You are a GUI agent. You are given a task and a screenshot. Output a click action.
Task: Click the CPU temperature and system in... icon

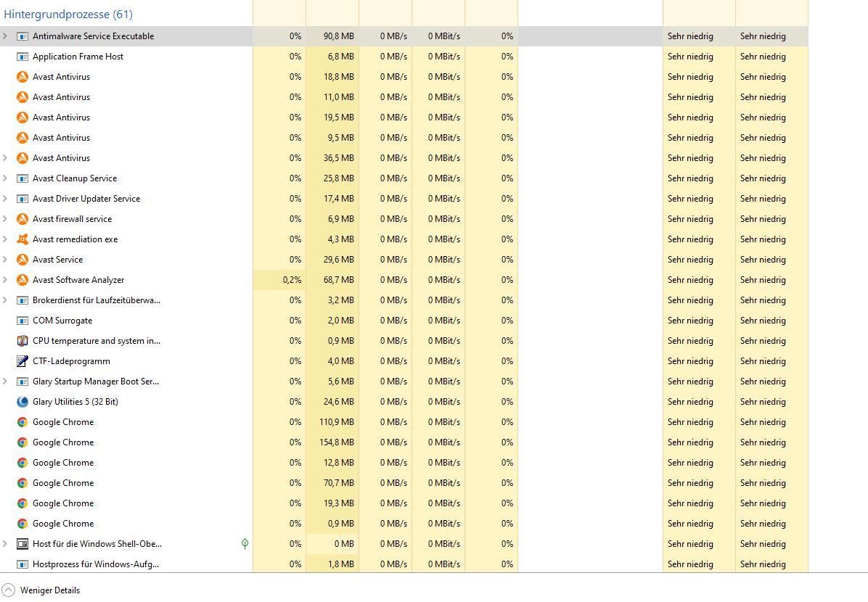pyautogui.click(x=22, y=341)
